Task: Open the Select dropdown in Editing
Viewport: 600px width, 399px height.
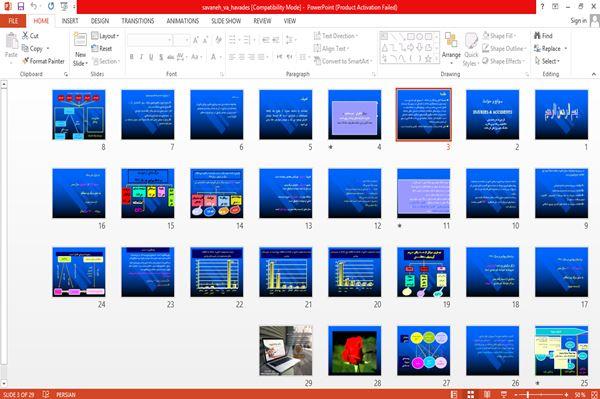Action: (x=547, y=61)
